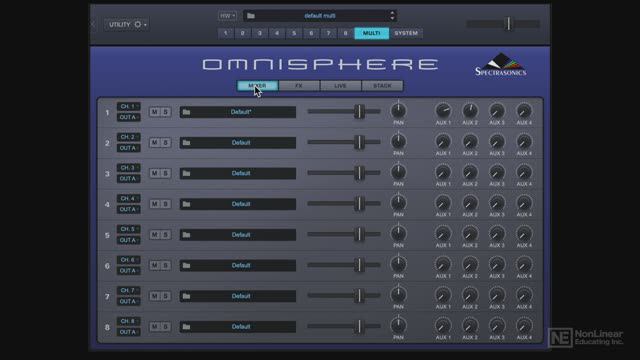This screenshot has height=360, width=640.
Task: Open the HW dropdown menu
Action: (x=227, y=16)
